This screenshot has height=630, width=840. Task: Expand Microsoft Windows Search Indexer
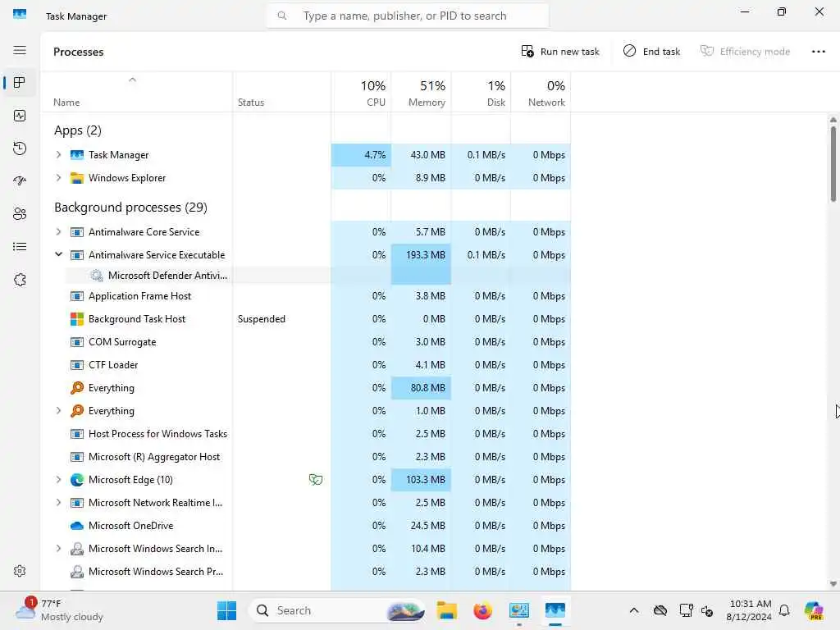58,549
